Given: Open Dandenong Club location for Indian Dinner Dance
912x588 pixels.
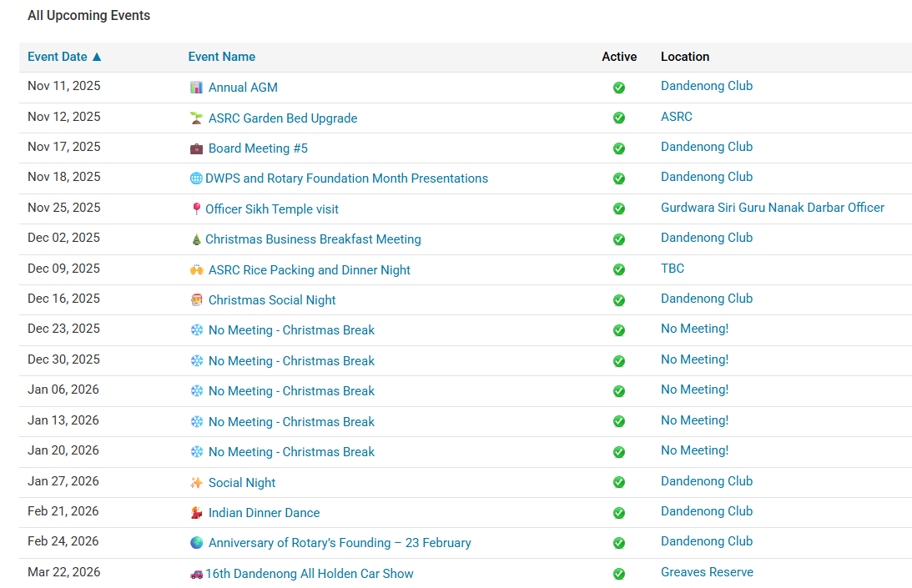Looking at the screenshot, I should 707,511.
